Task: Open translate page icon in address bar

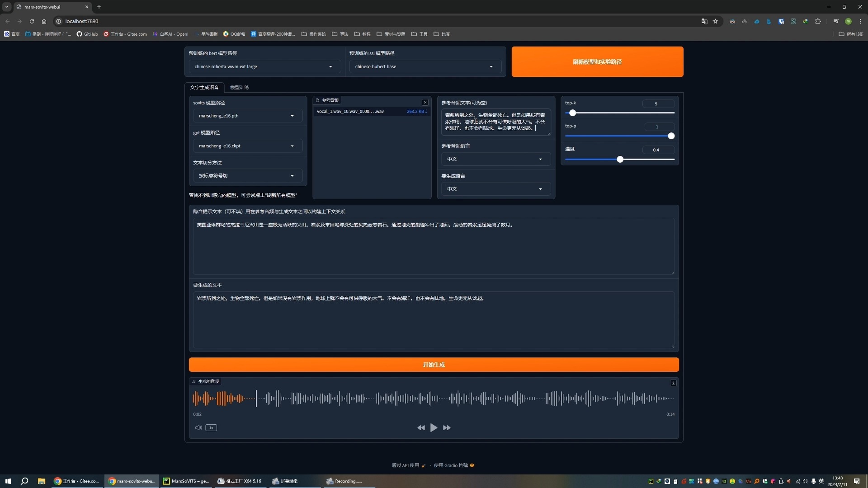Action: pyautogui.click(x=704, y=21)
